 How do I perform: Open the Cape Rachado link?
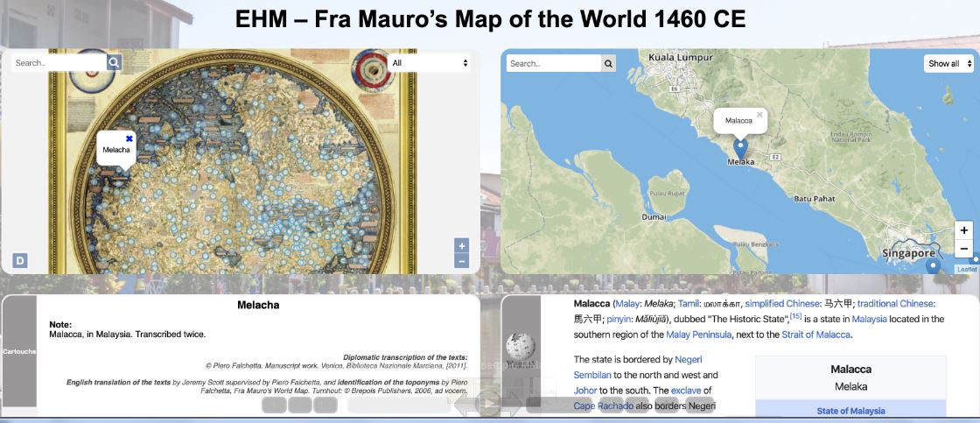(x=603, y=406)
